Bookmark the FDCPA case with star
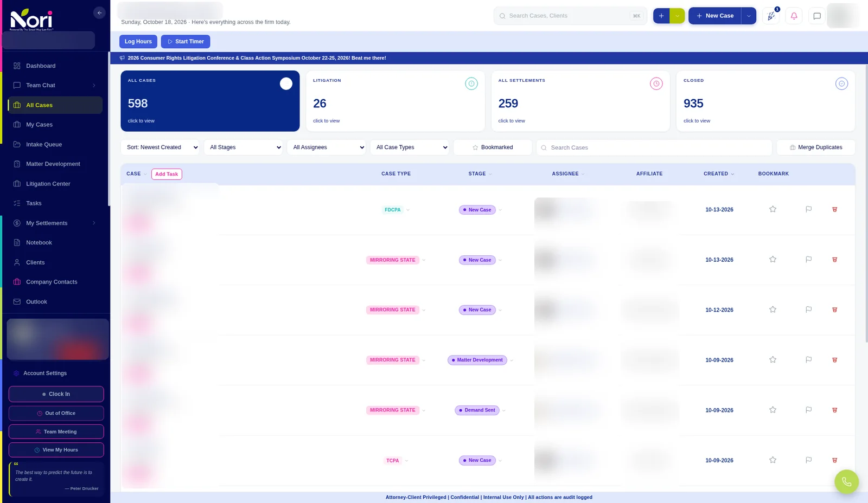The height and width of the screenshot is (503, 868). pyautogui.click(x=773, y=209)
